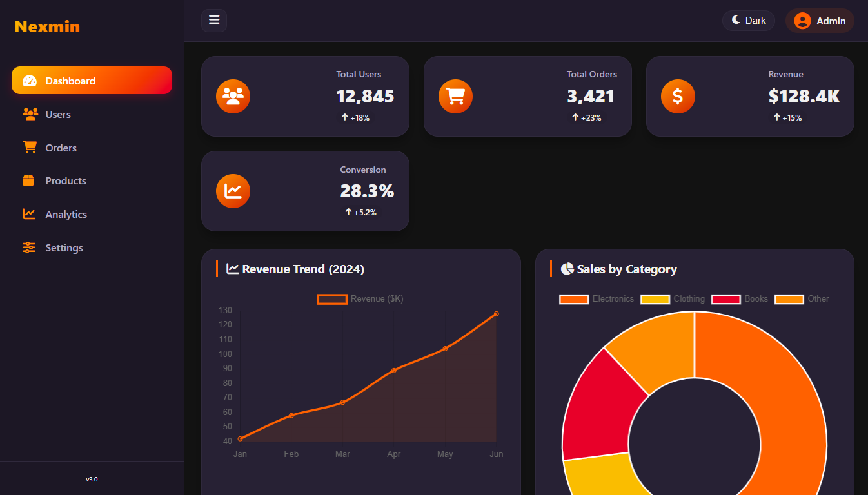
Task: Select Products in the sidebar
Action: 92,181
